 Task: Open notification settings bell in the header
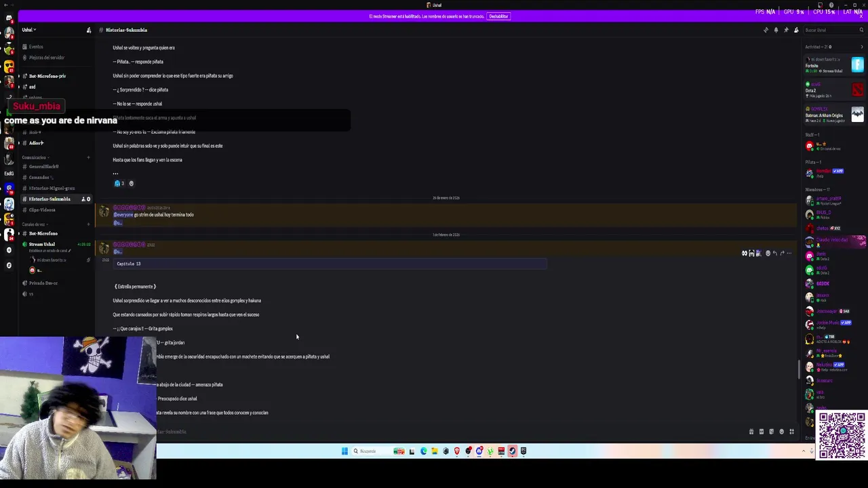[x=776, y=30]
